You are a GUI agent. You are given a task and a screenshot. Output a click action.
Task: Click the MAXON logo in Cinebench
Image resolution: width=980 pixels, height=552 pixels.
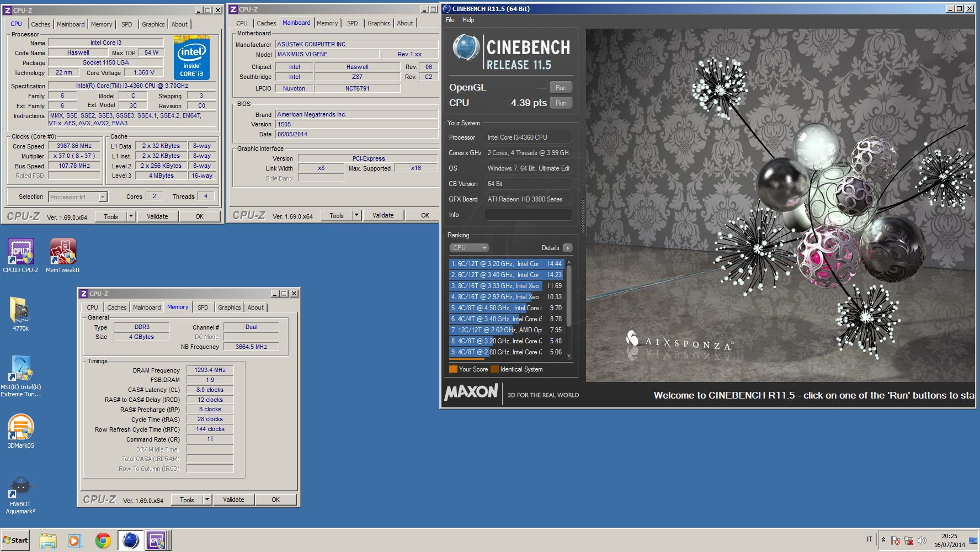(472, 392)
